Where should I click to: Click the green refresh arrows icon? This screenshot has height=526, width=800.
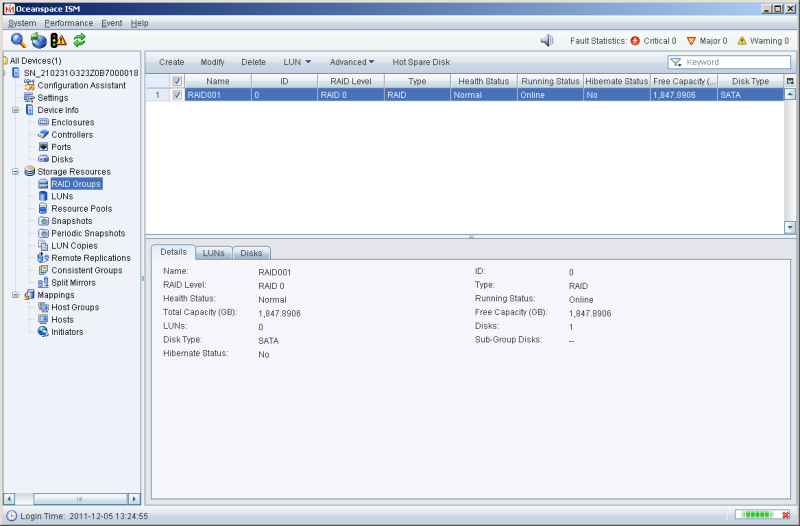coord(79,40)
